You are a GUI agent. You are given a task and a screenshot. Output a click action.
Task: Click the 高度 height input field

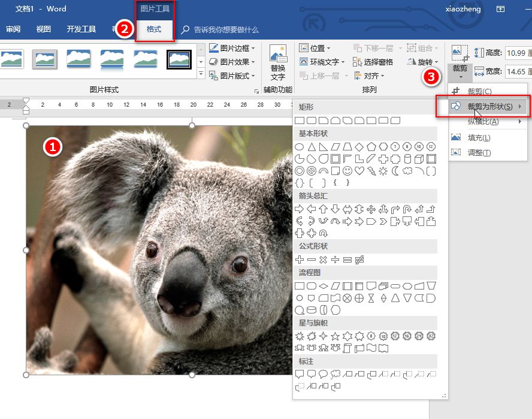[517, 53]
